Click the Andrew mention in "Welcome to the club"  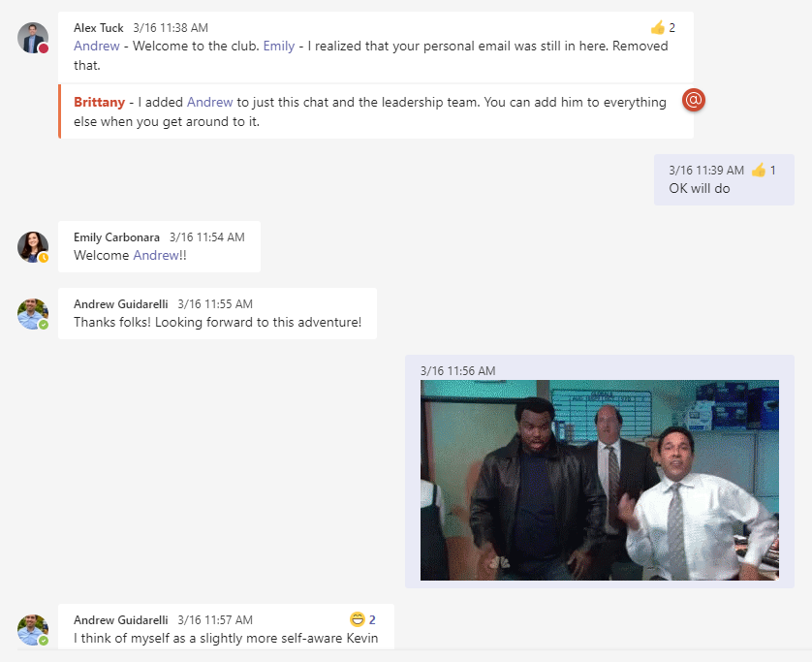point(96,47)
